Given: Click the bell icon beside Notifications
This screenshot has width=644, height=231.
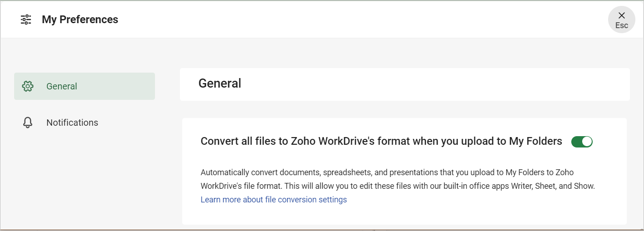Looking at the screenshot, I should pos(28,123).
